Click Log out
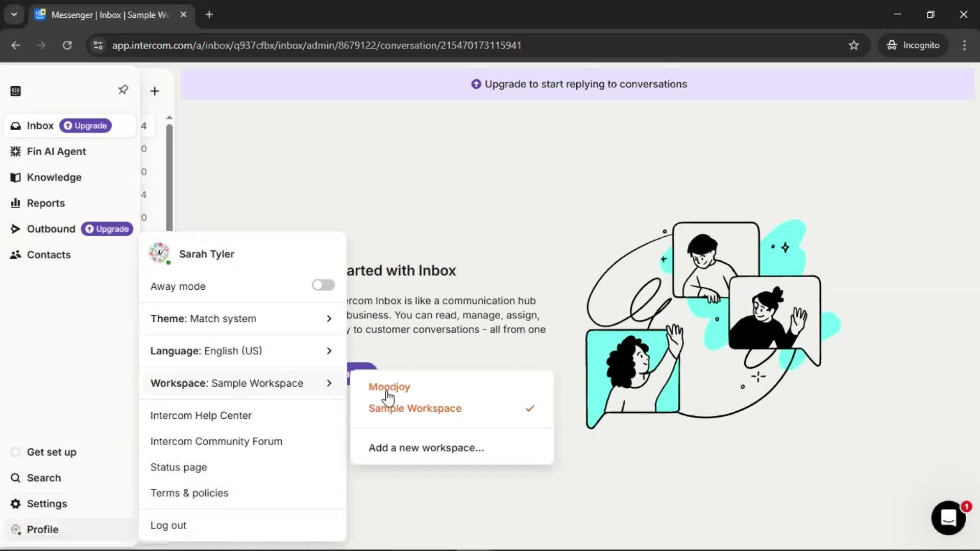980x551 pixels. (168, 525)
